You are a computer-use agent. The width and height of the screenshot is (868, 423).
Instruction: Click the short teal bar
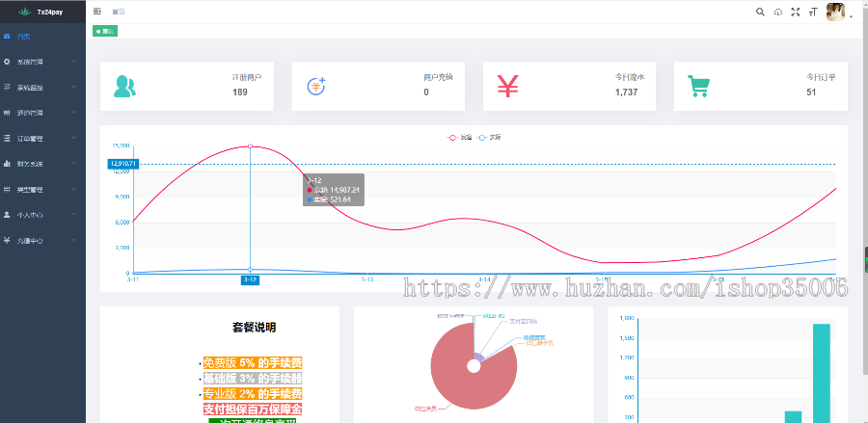(x=794, y=417)
